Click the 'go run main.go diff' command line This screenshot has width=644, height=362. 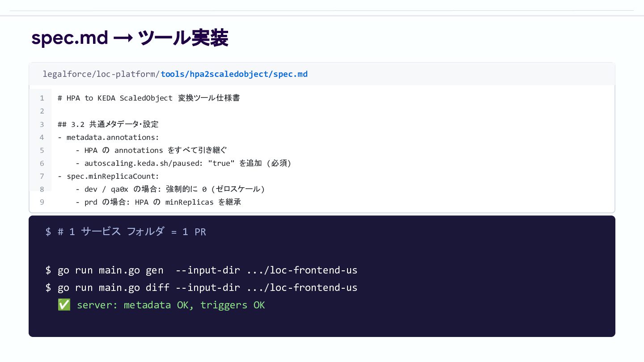pyautogui.click(x=201, y=287)
